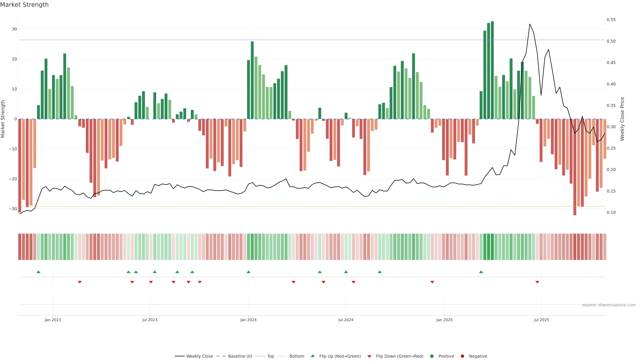Click the leftmost red heatmap strip cell

pos(20,247)
